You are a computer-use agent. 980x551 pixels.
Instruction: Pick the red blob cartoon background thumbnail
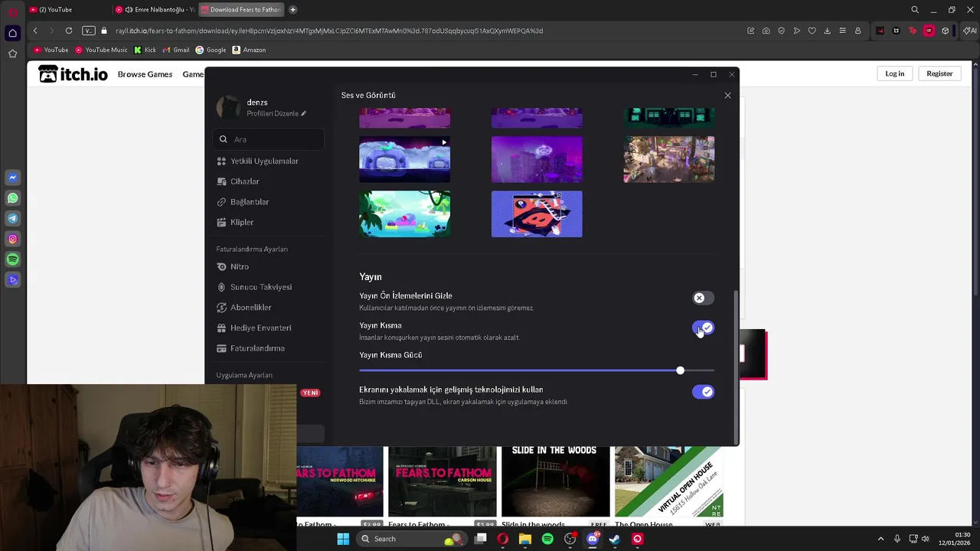537,214
